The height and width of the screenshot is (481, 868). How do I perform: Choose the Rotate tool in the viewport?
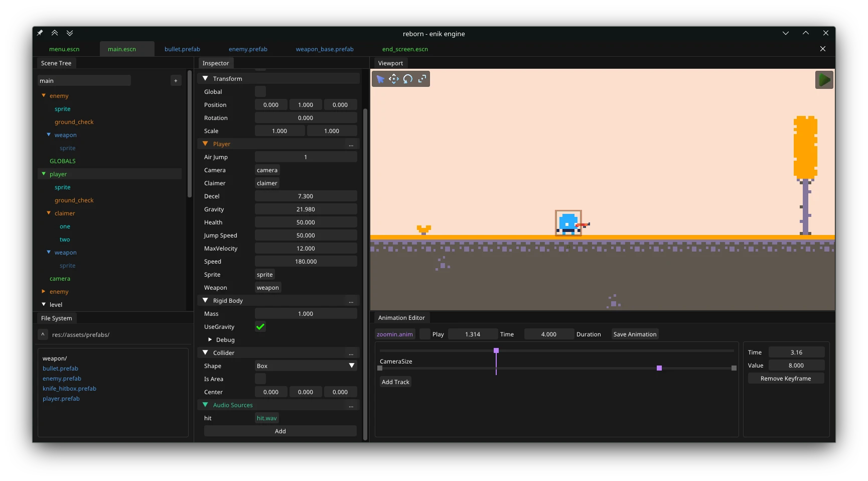[x=408, y=79]
